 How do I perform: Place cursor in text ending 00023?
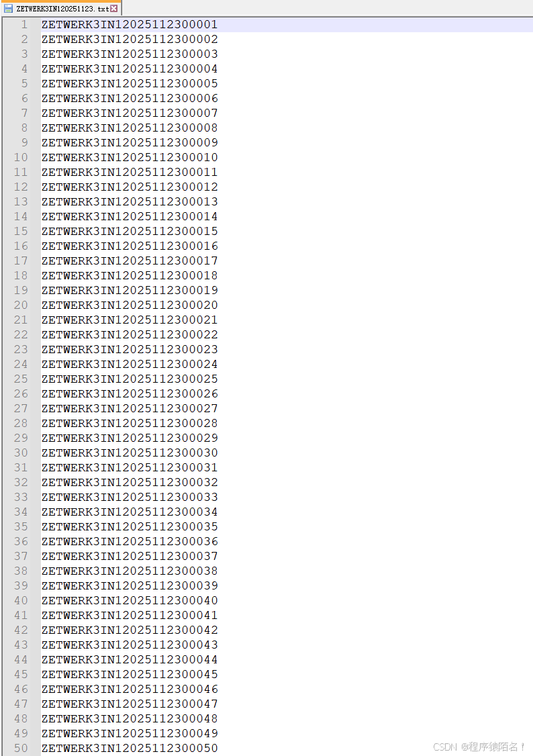coord(130,349)
